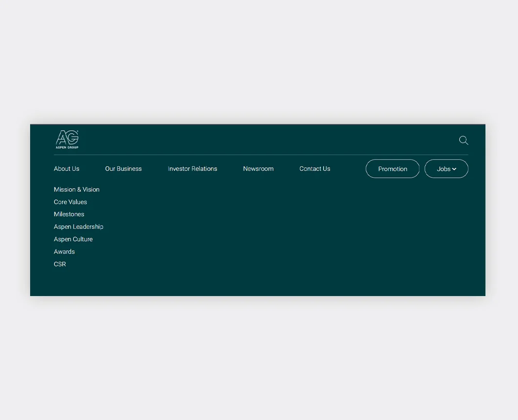Open the Newsroom menu item
This screenshot has width=518, height=420.
coord(258,169)
